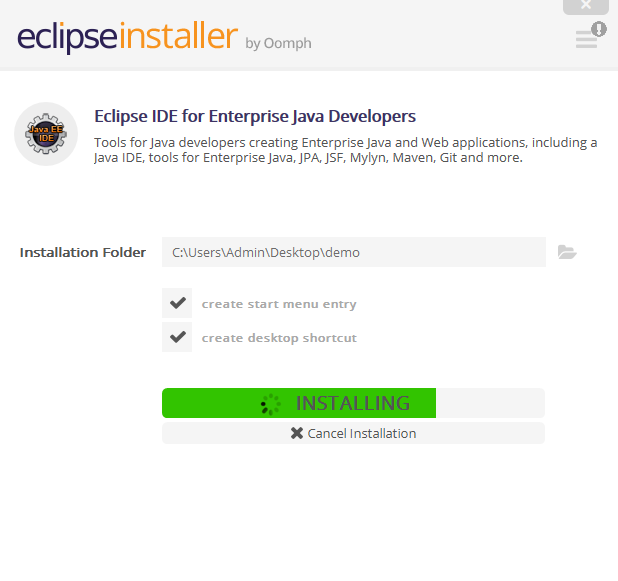The height and width of the screenshot is (581, 618).
Task: Click the product description starting 'Tools for Java developers'
Action: coord(346,150)
